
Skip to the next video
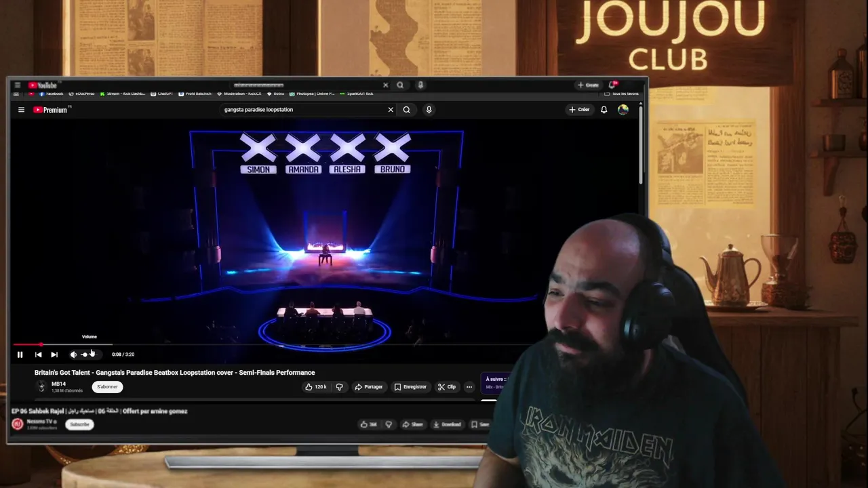[x=54, y=354]
